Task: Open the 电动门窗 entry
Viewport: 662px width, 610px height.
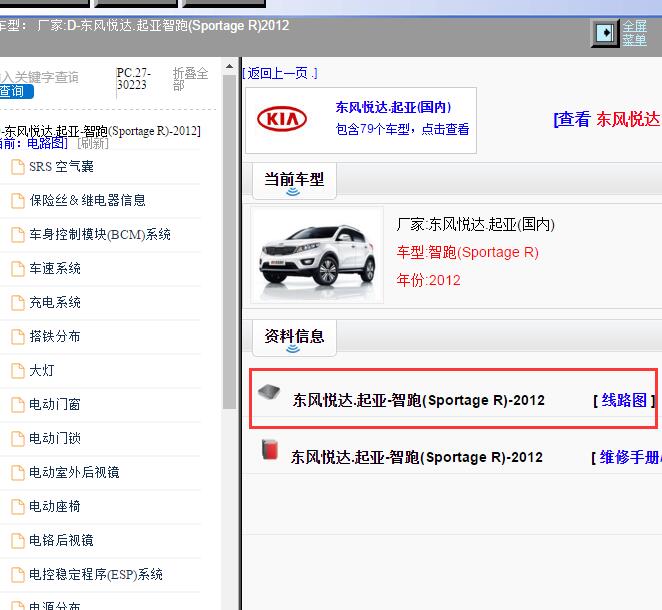Action: (55, 404)
